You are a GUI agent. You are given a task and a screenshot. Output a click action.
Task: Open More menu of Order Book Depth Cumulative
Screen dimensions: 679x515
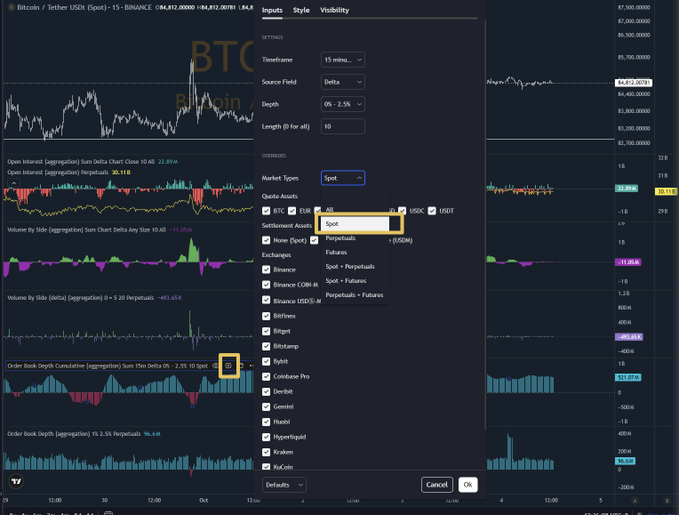tap(251, 366)
